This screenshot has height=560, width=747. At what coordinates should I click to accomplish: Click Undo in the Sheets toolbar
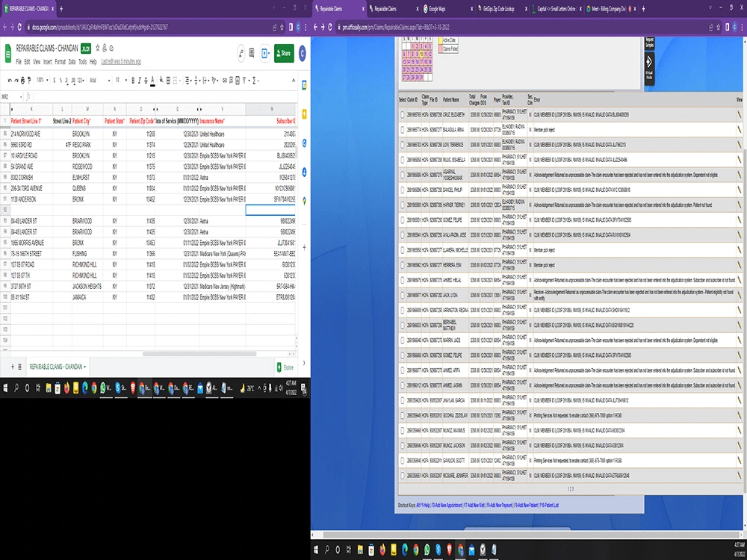click(x=10, y=81)
